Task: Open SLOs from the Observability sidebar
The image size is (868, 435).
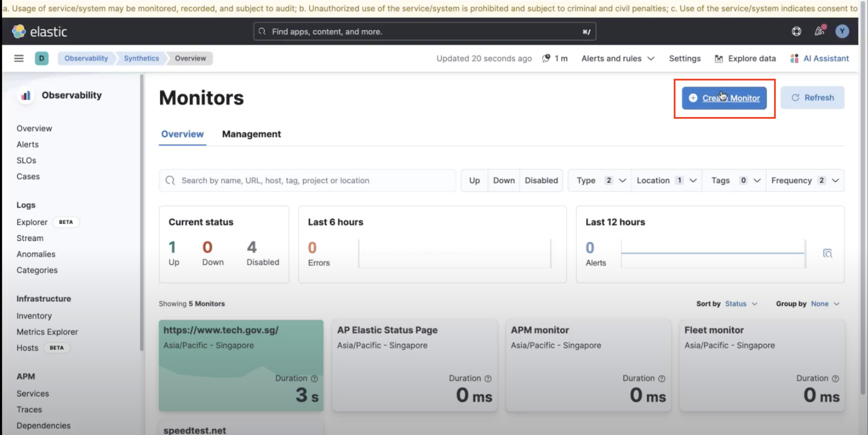Action: click(26, 160)
